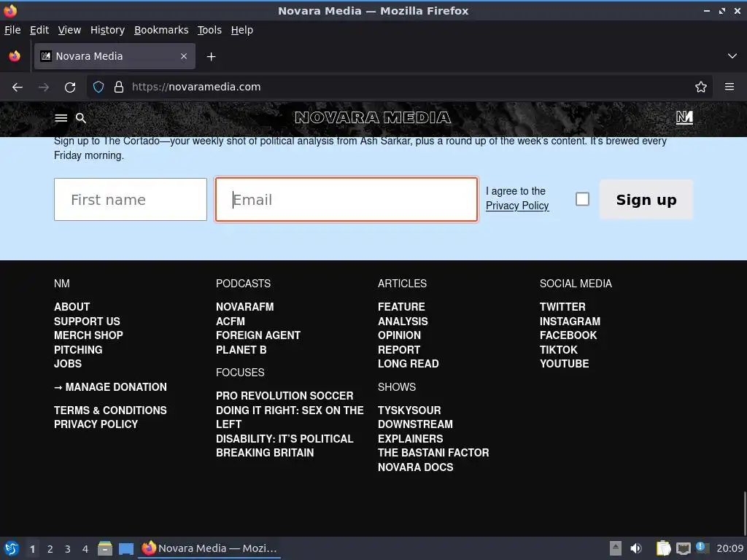
Task: Switch to workspace 4
Action: tap(85, 549)
